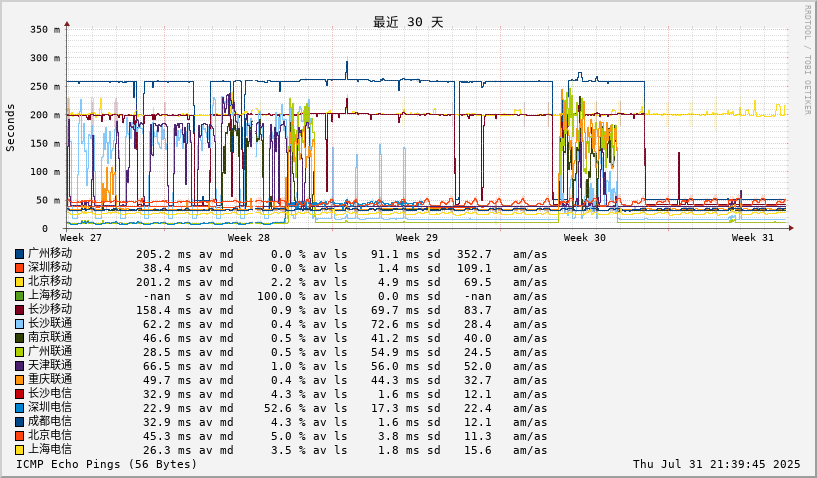The height and width of the screenshot is (478, 817).
Task: Click the 100.0 % loss value
Action: [x=281, y=297]
